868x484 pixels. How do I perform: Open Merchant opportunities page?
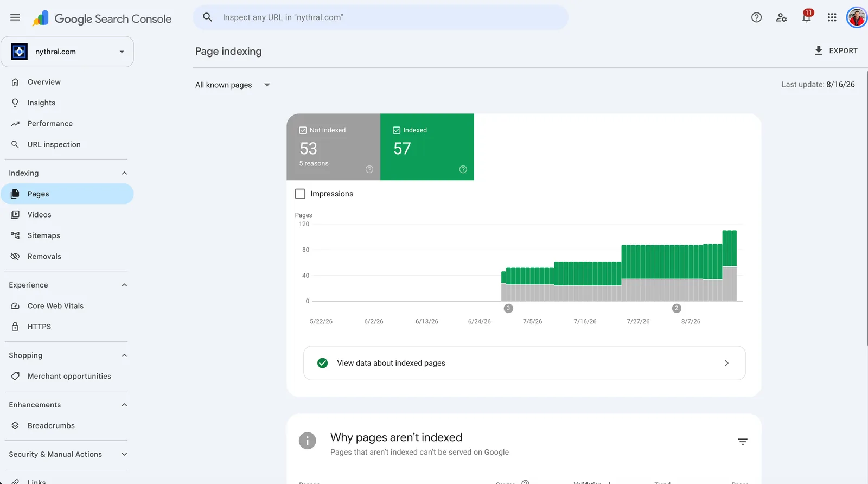click(x=67, y=376)
